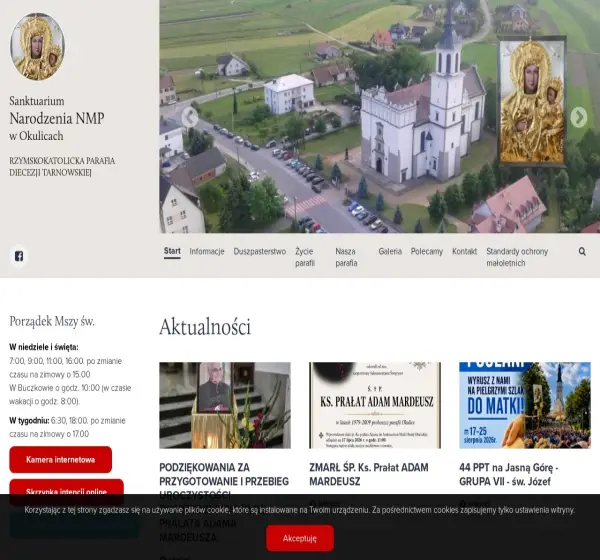This screenshot has width=600, height=560.
Task: Open the parish Facebook page icon
Action: 19,256
